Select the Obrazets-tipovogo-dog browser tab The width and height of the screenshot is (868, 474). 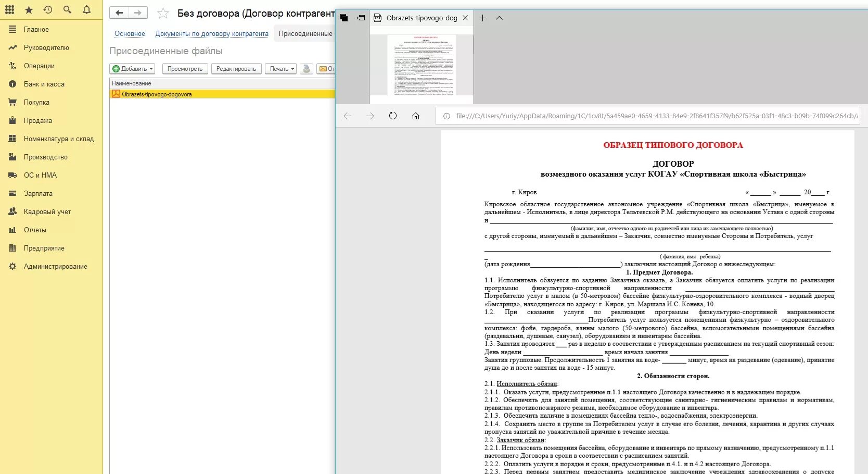[422, 18]
